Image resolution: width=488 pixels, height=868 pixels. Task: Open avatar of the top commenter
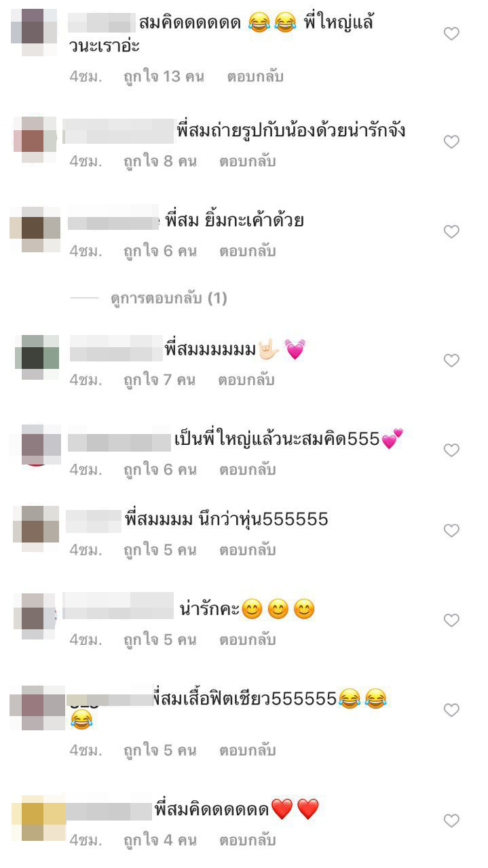[x=33, y=32]
